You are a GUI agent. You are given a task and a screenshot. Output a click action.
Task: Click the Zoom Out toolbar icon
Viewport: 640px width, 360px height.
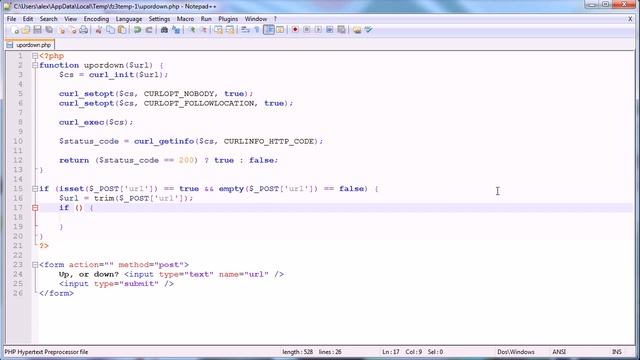coord(203,30)
